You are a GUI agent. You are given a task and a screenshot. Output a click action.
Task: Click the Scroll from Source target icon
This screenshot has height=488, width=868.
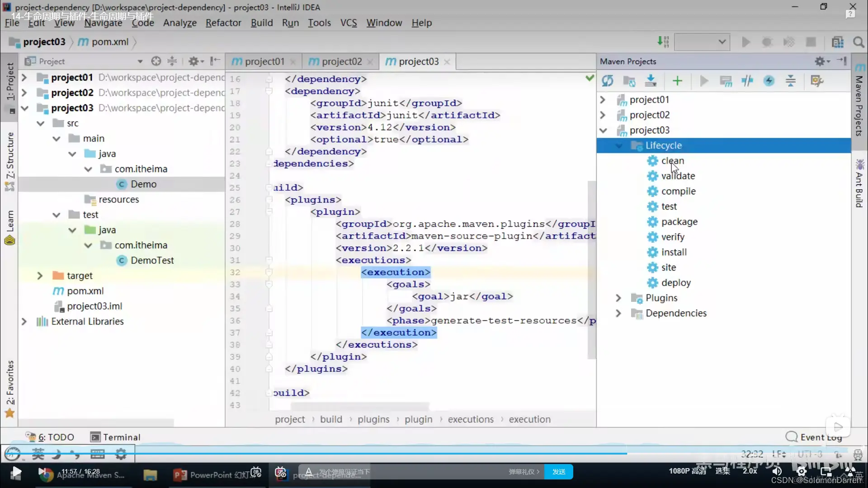(156, 61)
